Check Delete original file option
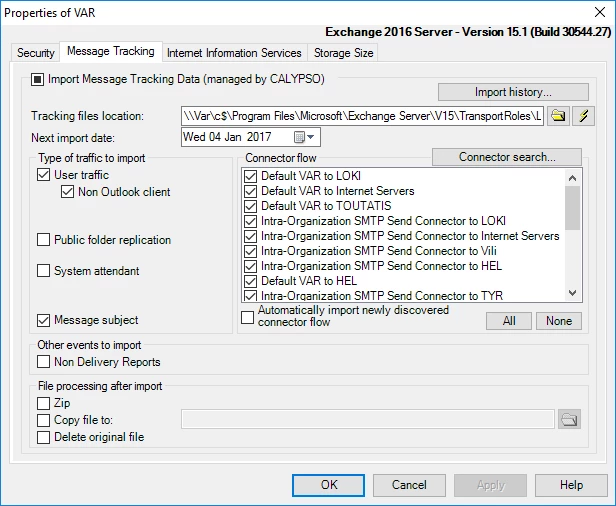The width and height of the screenshot is (616, 506). coord(43,437)
